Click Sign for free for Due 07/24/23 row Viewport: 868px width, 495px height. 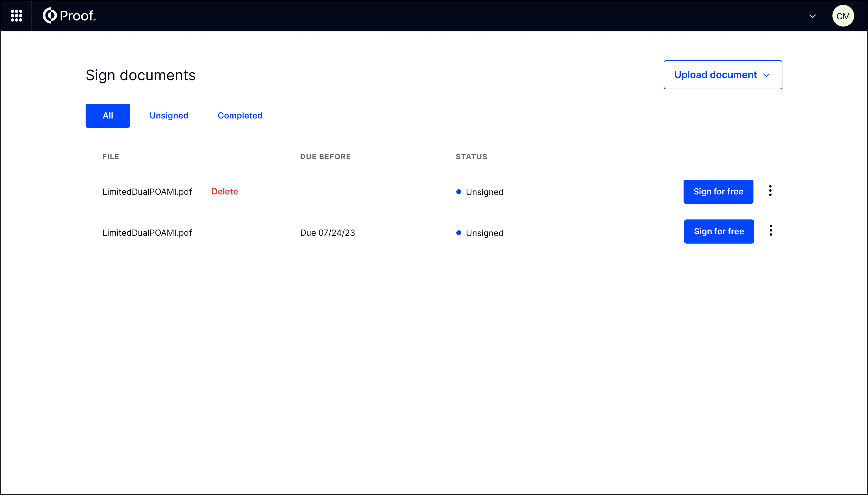(719, 232)
